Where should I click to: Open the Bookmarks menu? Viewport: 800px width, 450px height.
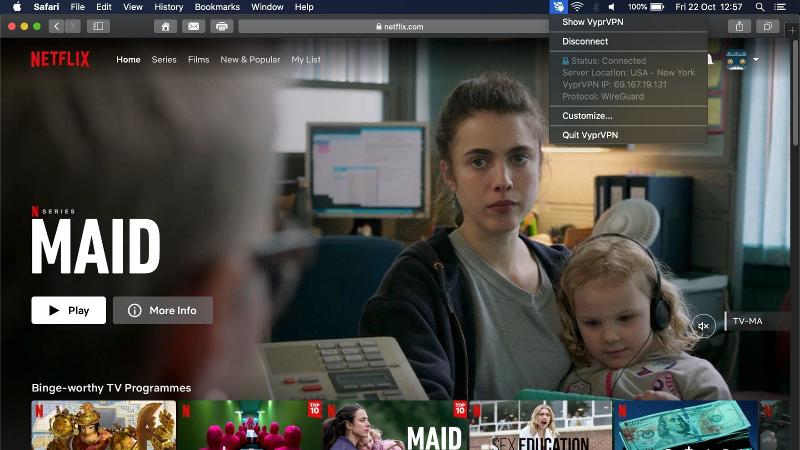217,7
